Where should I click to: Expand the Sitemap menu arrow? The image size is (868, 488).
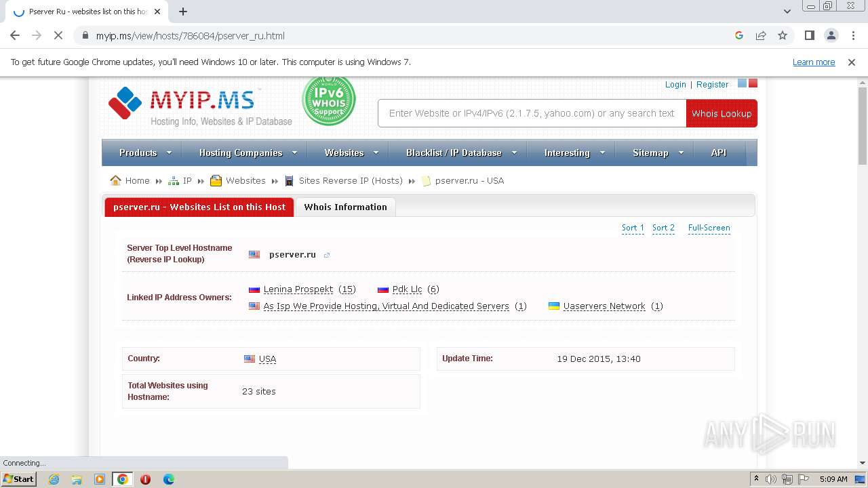(681, 152)
